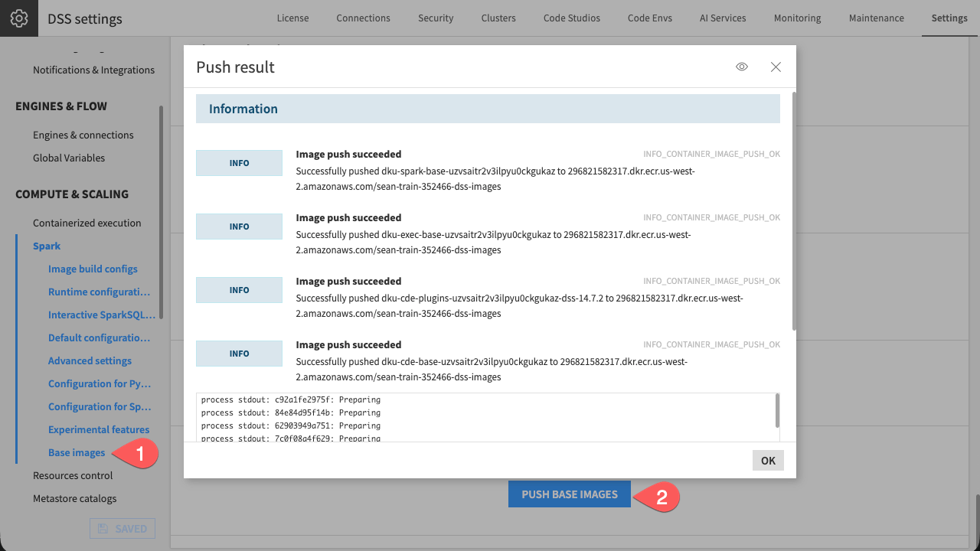Viewport: 980px width, 551px height.
Task: Click the SAVED button in sidebar
Action: (x=122, y=528)
